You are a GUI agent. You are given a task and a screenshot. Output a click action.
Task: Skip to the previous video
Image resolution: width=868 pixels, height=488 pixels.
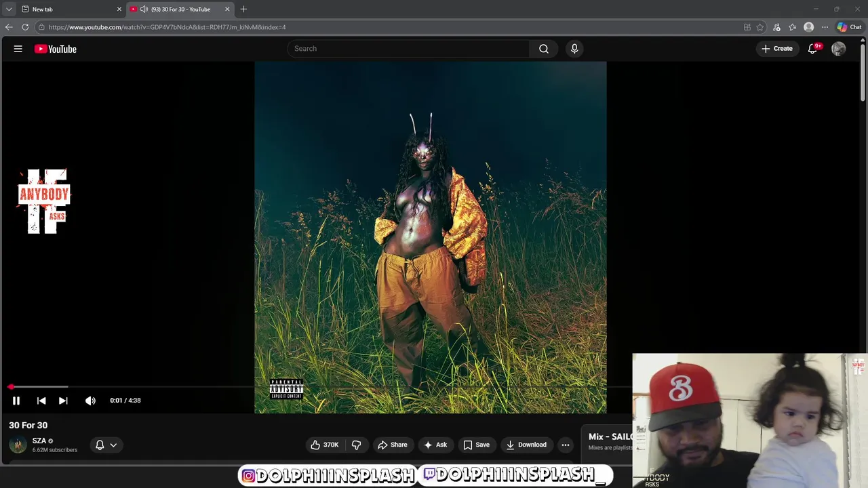(x=41, y=401)
